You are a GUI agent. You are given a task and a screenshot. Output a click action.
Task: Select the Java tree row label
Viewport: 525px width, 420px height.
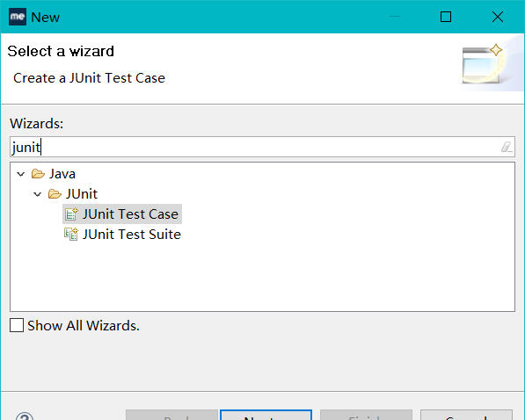[x=62, y=174]
